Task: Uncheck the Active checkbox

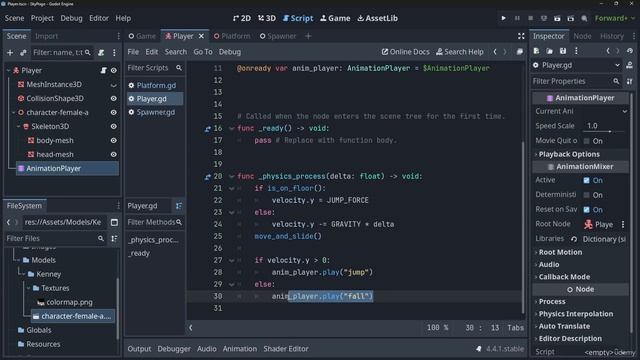Action: [587, 180]
